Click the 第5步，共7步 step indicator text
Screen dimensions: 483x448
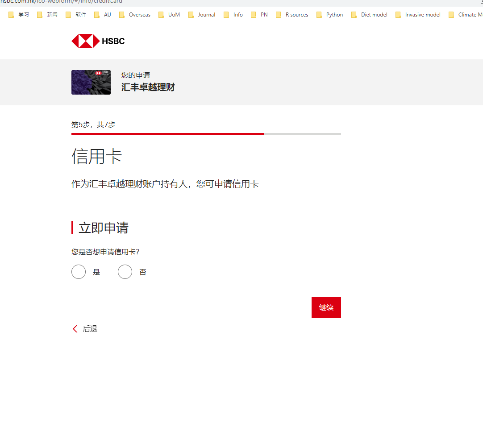pos(93,124)
